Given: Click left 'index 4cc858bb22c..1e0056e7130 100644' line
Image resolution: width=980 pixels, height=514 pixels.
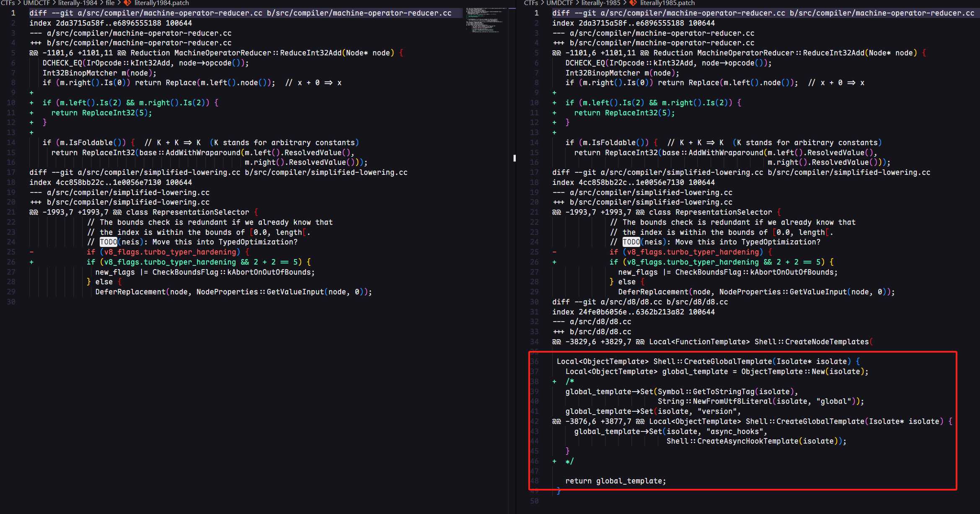Looking at the screenshot, I should click(111, 182).
